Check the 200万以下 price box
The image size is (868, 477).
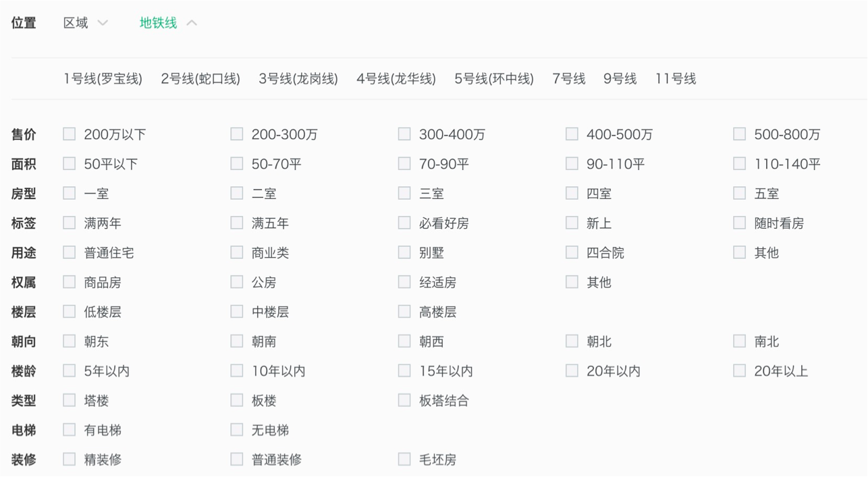[x=70, y=134]
